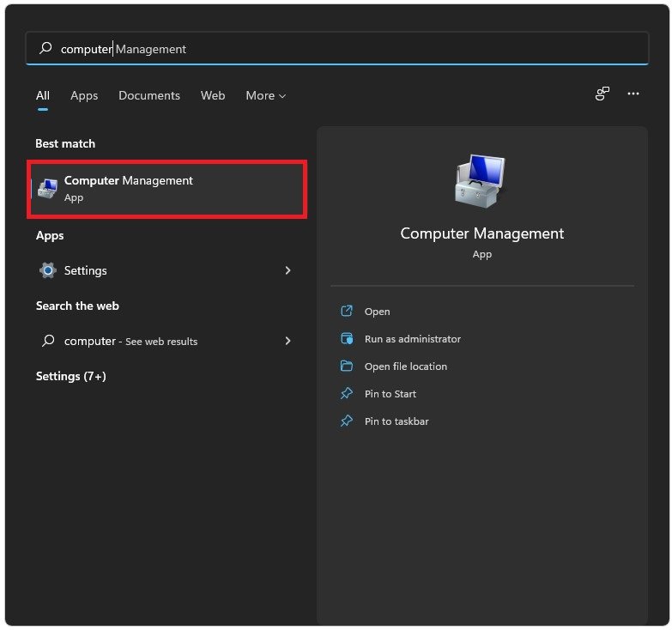Screen dimensions: 672x630
Task: Click the search options icon beside the ellipsis
Action: coord(602,94)
